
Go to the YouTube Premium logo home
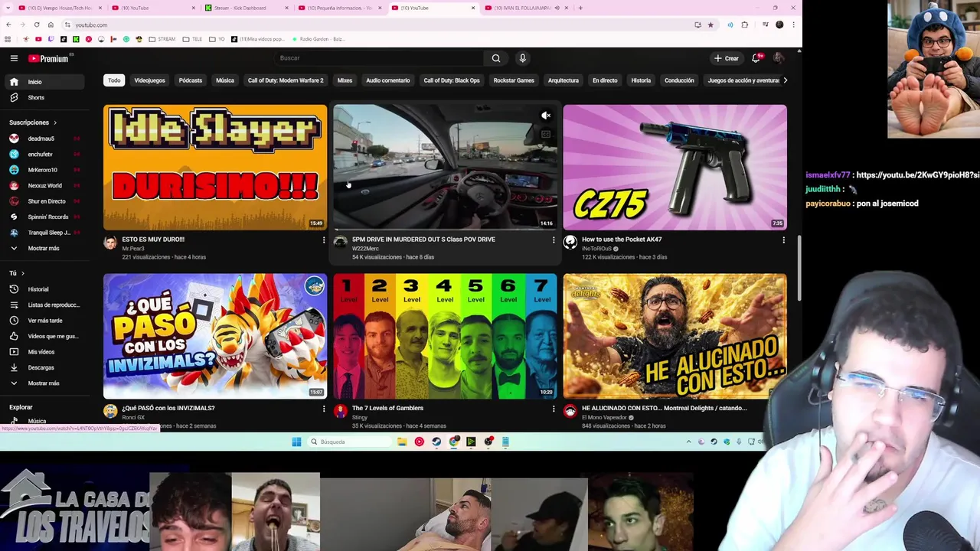49,58
